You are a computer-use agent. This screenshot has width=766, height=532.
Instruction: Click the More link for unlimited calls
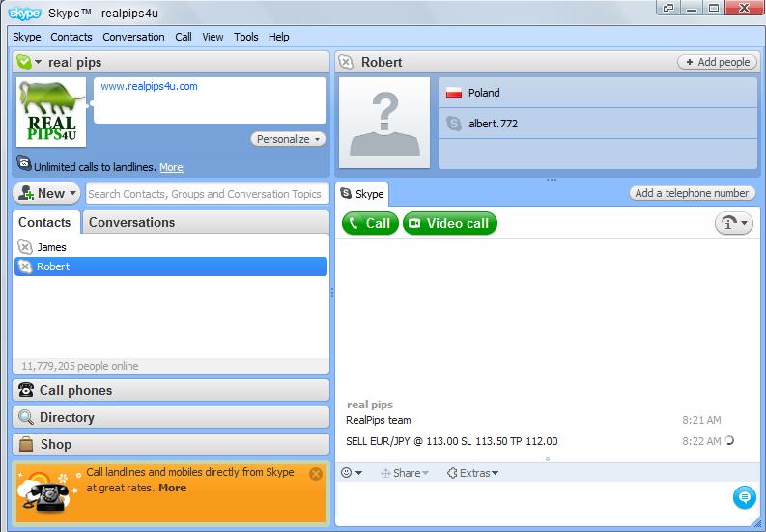coord(171,167)
